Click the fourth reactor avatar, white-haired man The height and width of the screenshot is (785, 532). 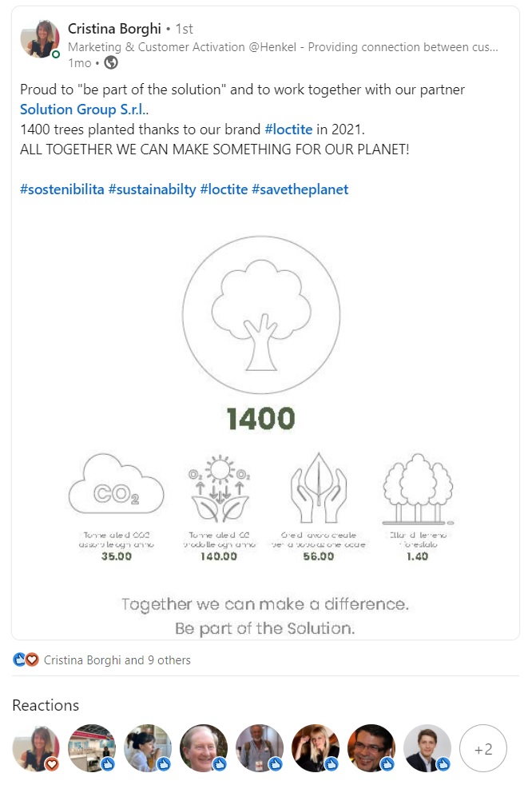coord(204,748)
